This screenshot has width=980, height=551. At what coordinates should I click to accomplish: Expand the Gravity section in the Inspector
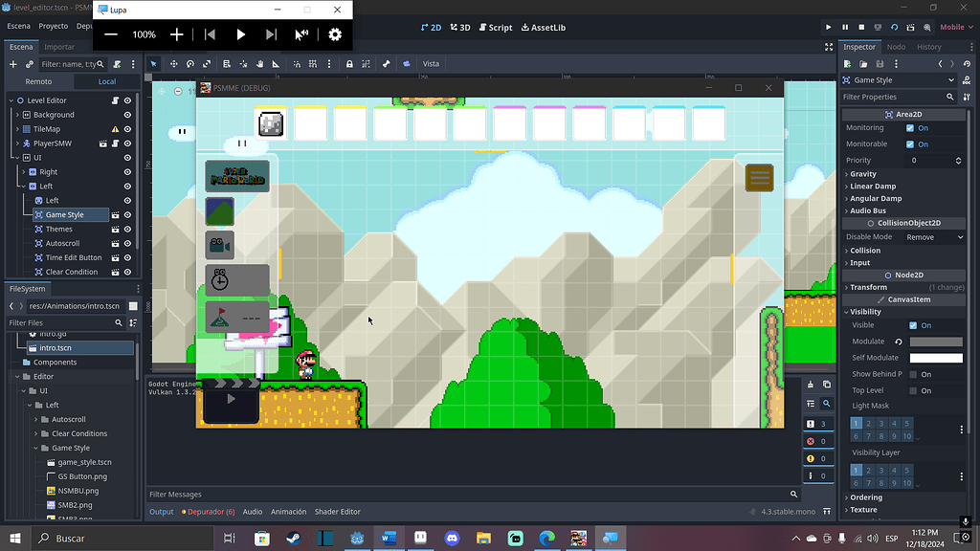click(861, 173)
